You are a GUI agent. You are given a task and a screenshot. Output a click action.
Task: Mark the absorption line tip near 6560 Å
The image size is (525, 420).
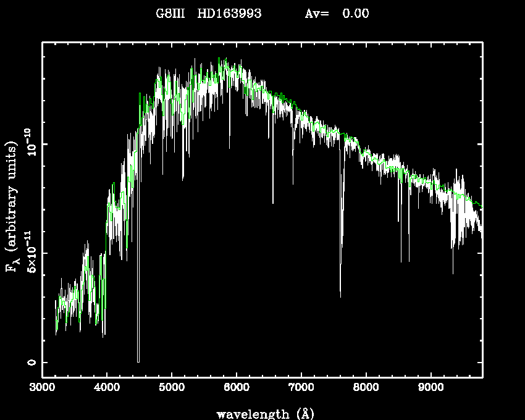tap(272, 202)
